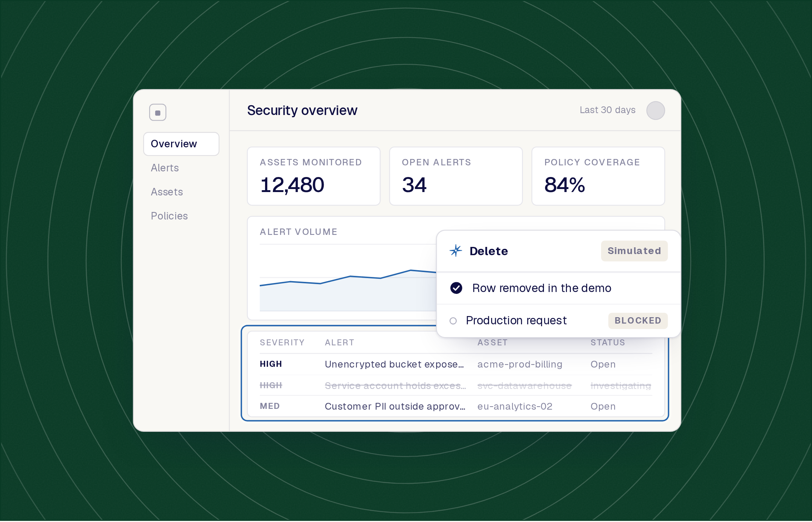Open the user avatar circle in header

(655, 110)
